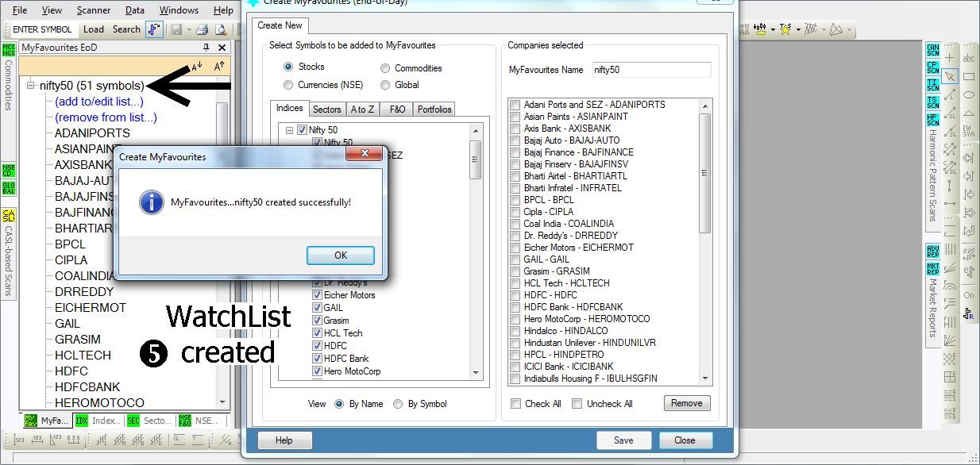Open the GLOBAL side panel icon

pyautogui.click(x=8, y=188)
